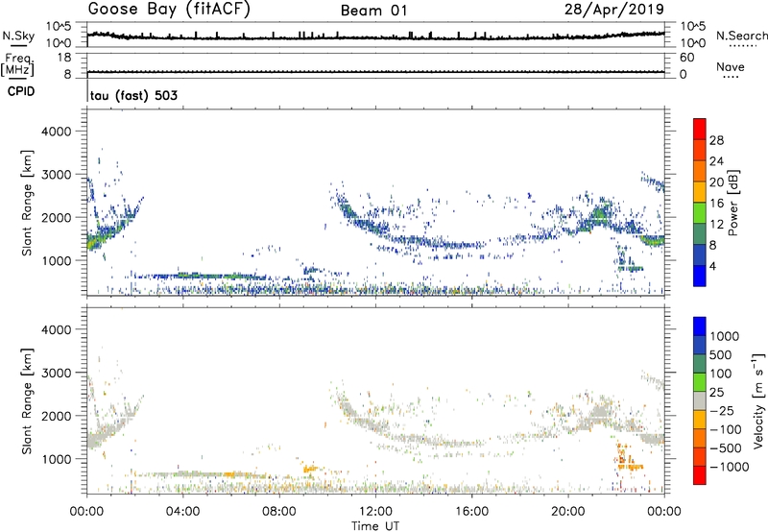Screen dimensions: 768x532
Task: Click the 'Goose Bay (fitACF)' plot title
Action: pos(169,9)
